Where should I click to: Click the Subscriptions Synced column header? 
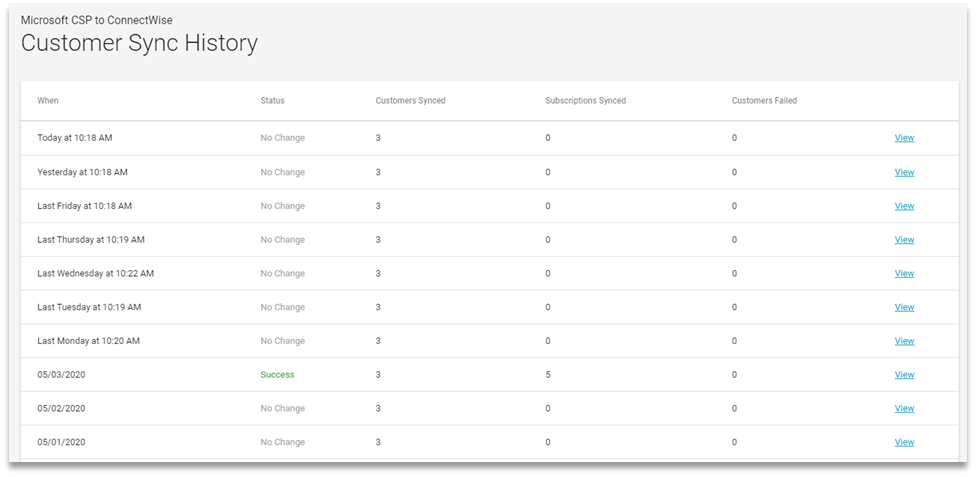[586, 100]
